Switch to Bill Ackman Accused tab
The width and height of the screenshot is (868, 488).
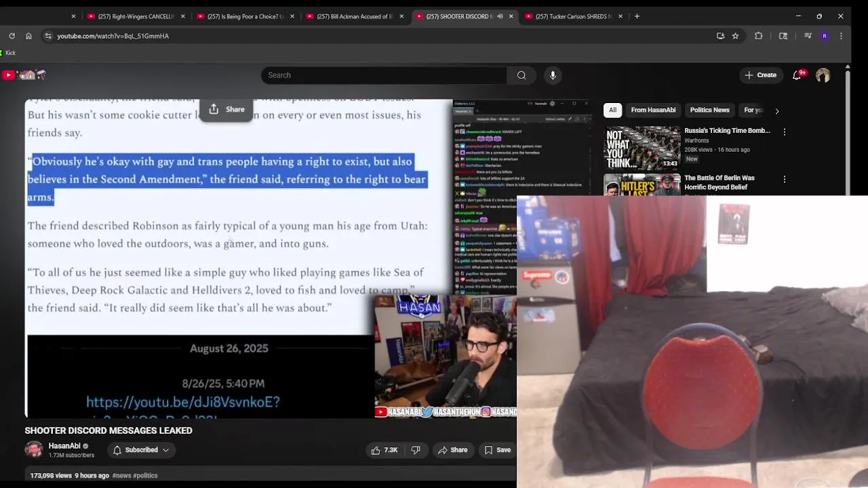point(355,16)
